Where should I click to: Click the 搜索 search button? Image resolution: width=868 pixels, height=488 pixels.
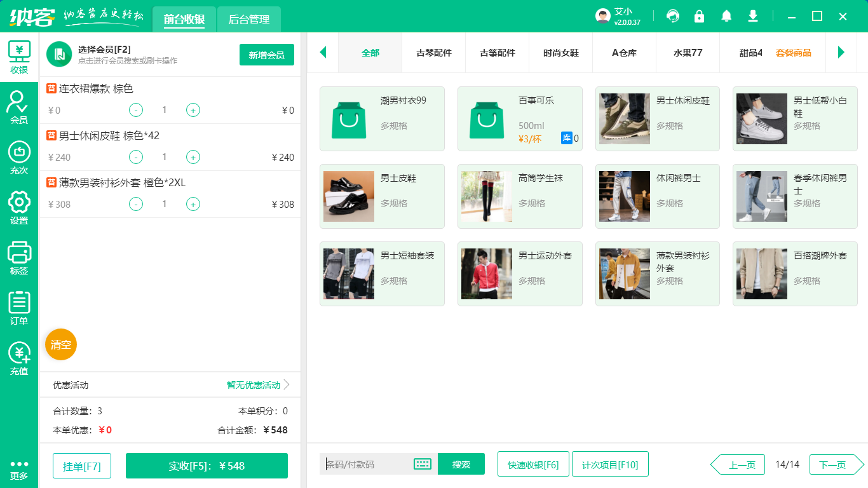(461, 464)
